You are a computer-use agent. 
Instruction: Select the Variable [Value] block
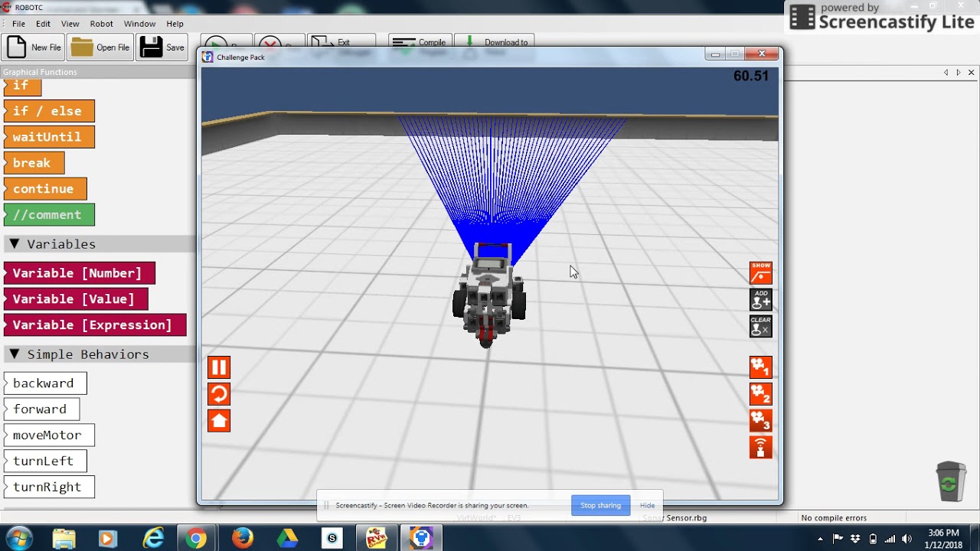(x=76, y=299)
